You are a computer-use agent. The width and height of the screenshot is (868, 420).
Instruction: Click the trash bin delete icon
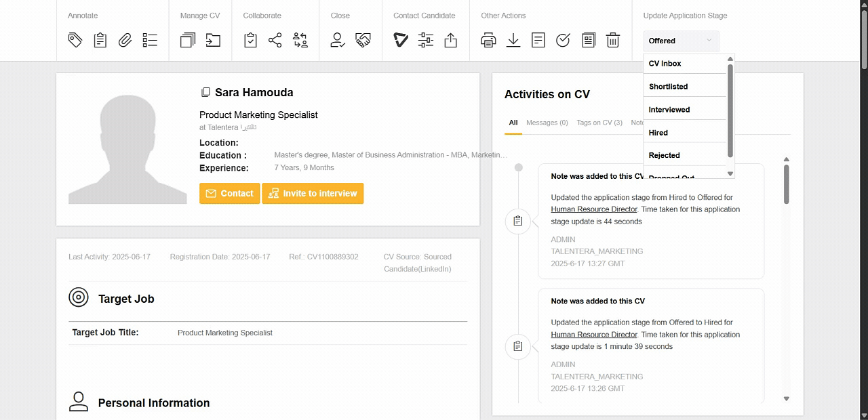(x=613, y=41)
